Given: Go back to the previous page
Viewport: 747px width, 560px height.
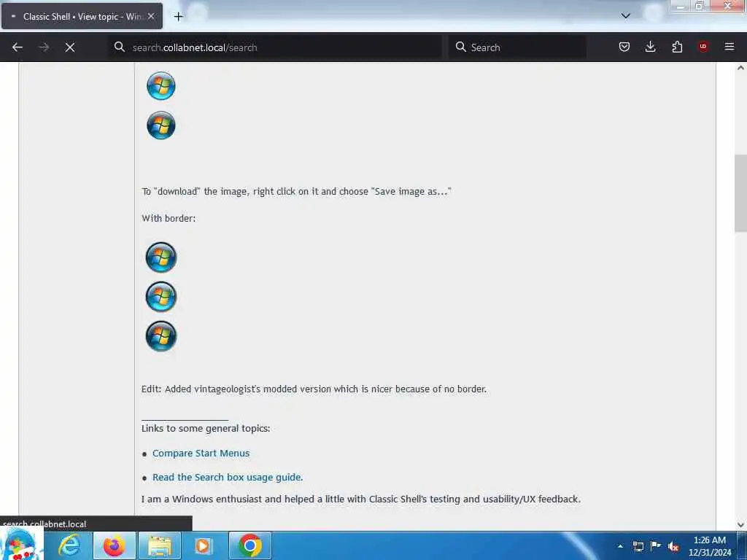Looking at the screenshot, I should (18, 47).
